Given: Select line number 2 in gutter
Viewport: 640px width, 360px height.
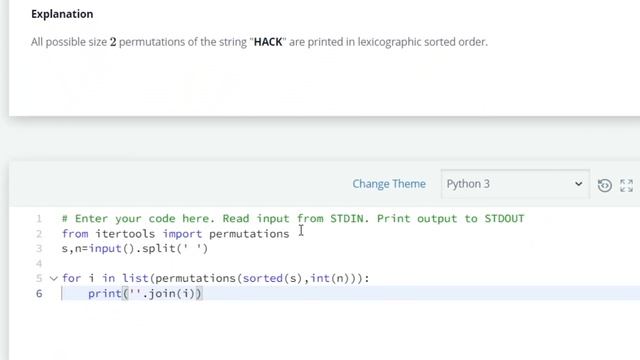Looking at the screenshot, I should (39, 234).
